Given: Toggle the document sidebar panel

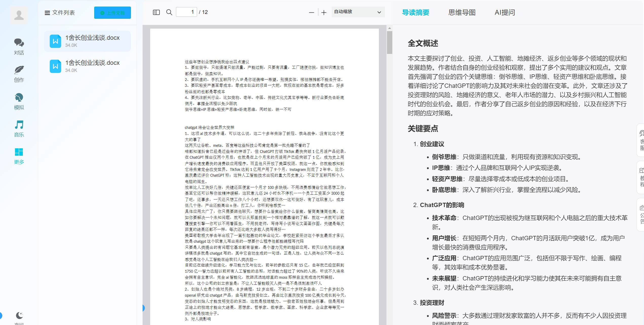Looking at the screenshot, I should tap(156, 12).
